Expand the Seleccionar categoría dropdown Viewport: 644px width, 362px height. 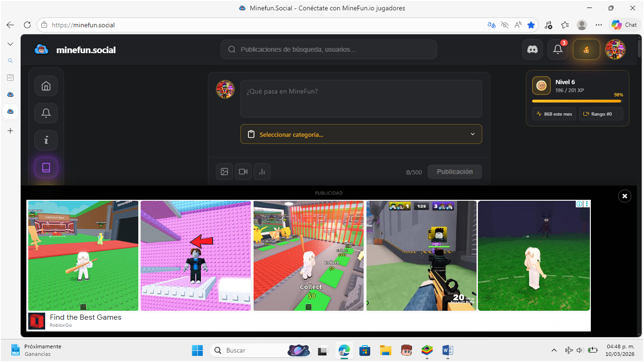point(361,134)
